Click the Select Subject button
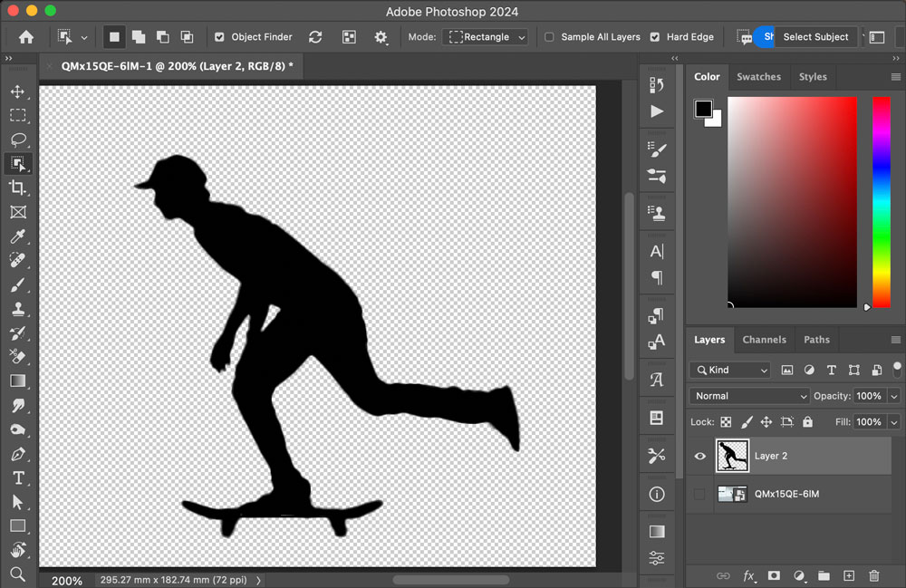906x588 pixels. click(815, 37)
